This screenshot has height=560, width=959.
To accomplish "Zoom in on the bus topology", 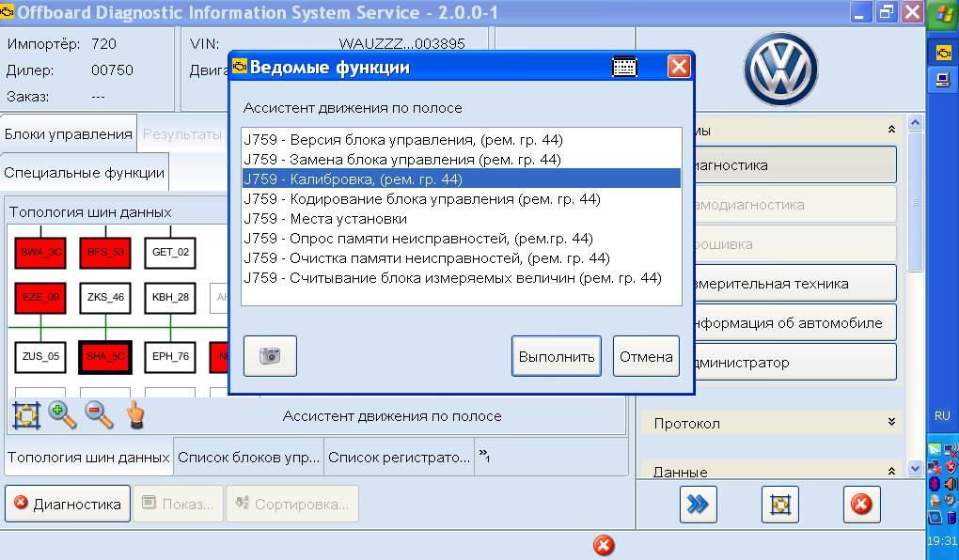I will (62, 415).
